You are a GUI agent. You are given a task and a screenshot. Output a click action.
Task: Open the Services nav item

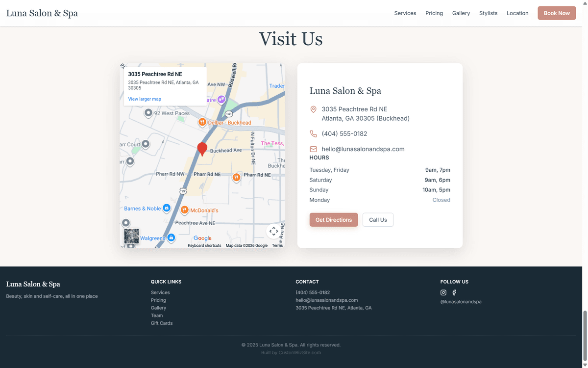pos(405,13)
